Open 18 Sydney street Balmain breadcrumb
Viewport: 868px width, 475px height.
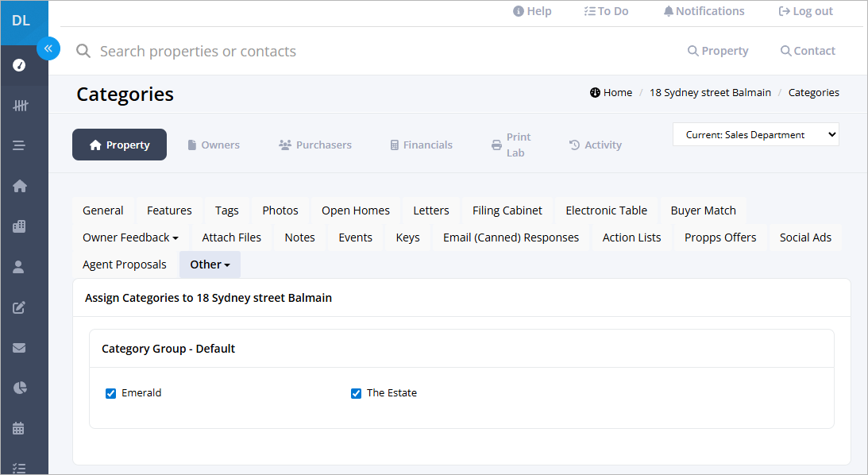(710, 92)
